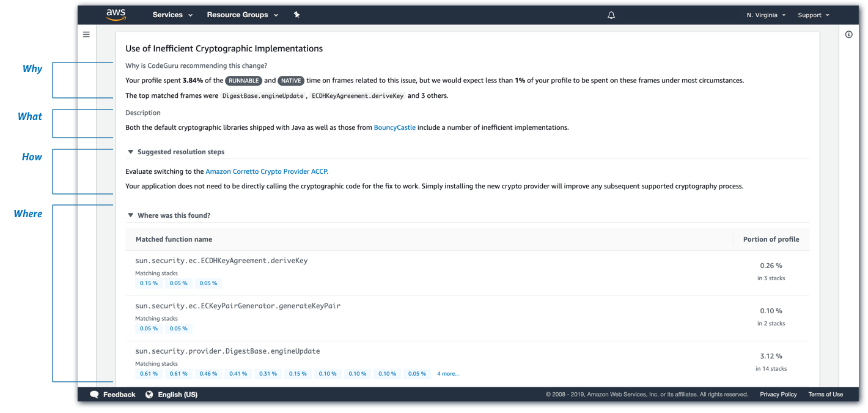Image resolution: width=868 pixels, height=413 pixels.
Task: Click the Privacy Policy link
Action: pos(778,394)
